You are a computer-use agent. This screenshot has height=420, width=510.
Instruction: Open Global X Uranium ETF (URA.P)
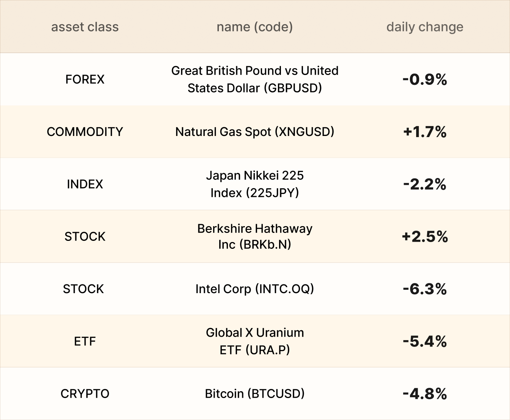254,341
